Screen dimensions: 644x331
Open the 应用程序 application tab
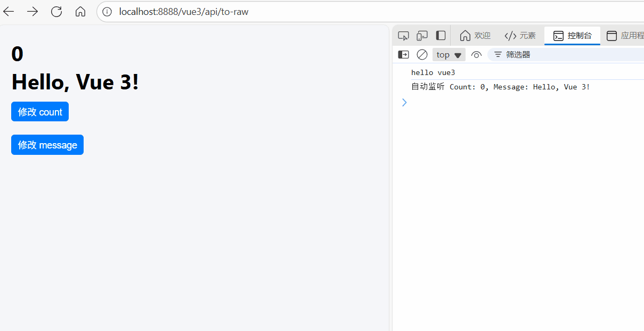tap(625, 36)
